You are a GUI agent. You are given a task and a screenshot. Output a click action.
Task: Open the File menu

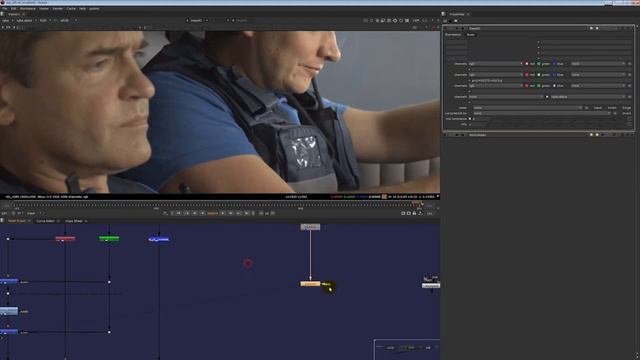4,8
